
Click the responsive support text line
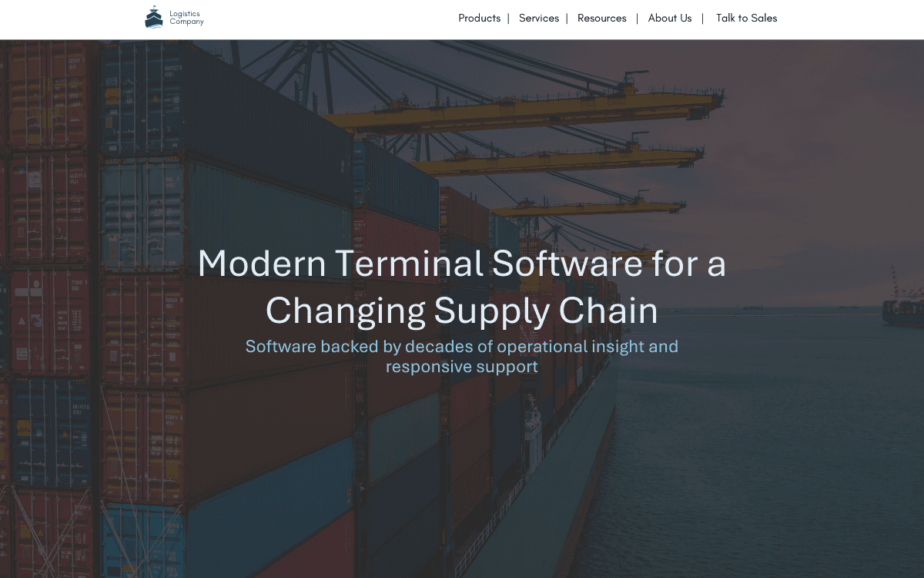(461, 367)
